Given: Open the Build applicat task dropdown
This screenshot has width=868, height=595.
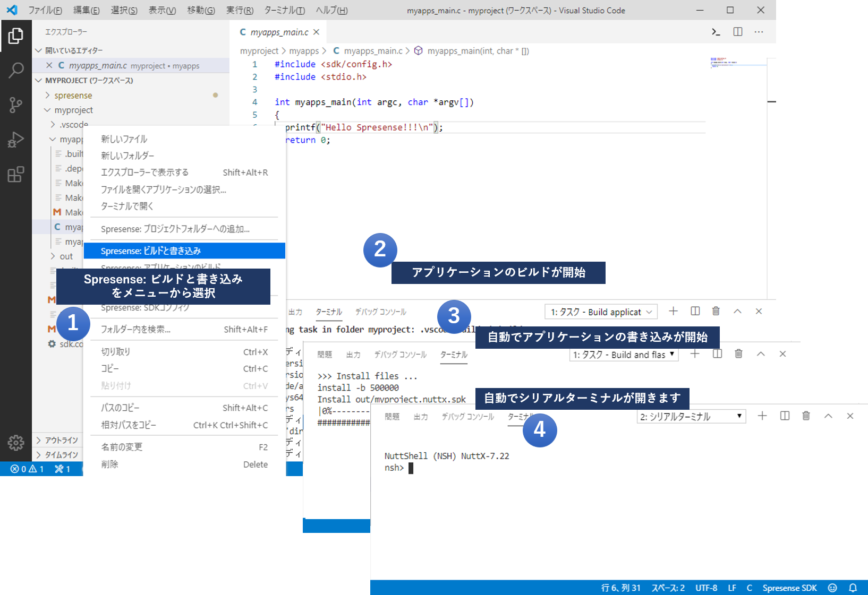Looking at the screenshot, I should click(x=601, y=312).
